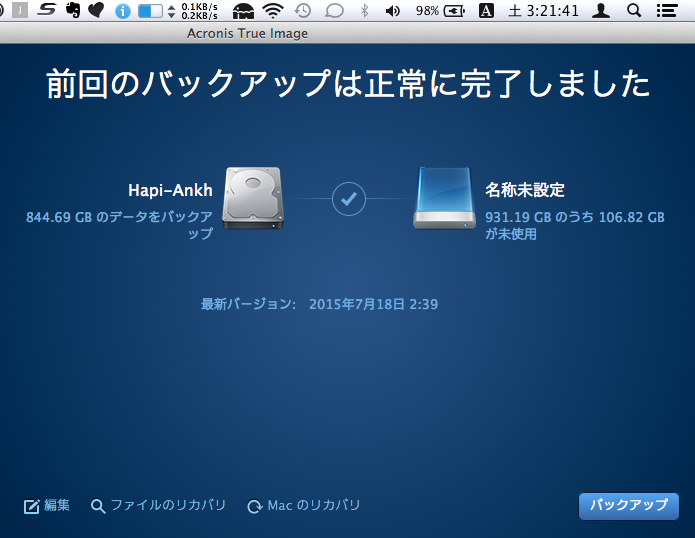Screen dimensions: 695x538
Task: Open the user account silhouette icon
Action: [601, 10]
